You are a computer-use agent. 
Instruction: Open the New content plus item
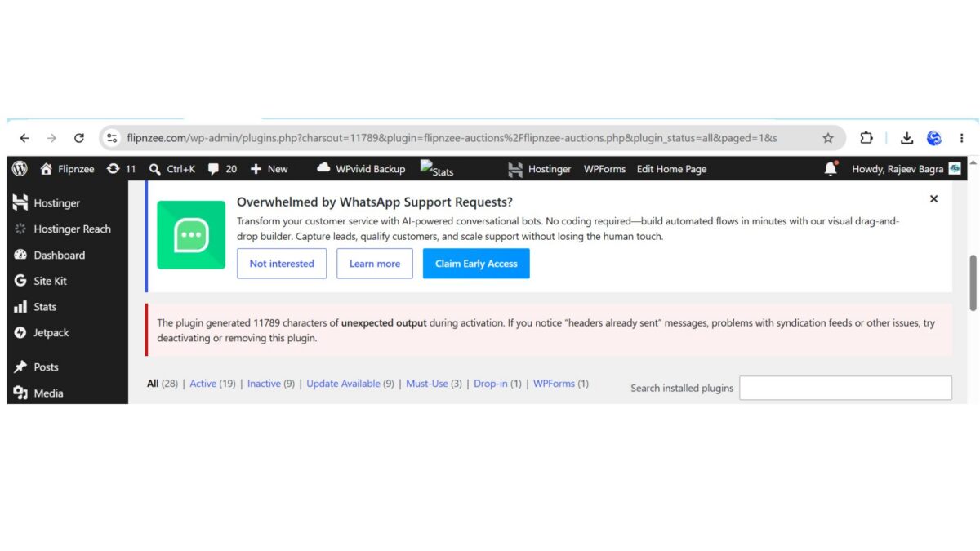click(x=269, y=169)
